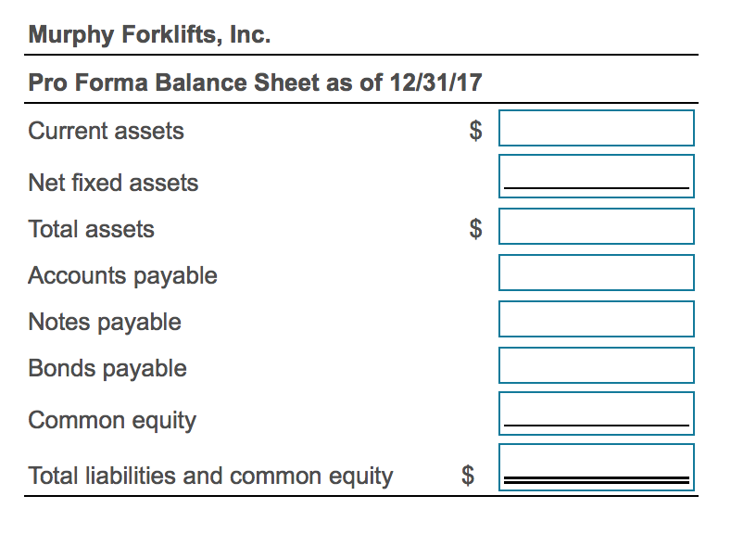The width and height of the screenshot is (756, 534).
Task: Select the Total assets entry field
Action: point(596,225)
